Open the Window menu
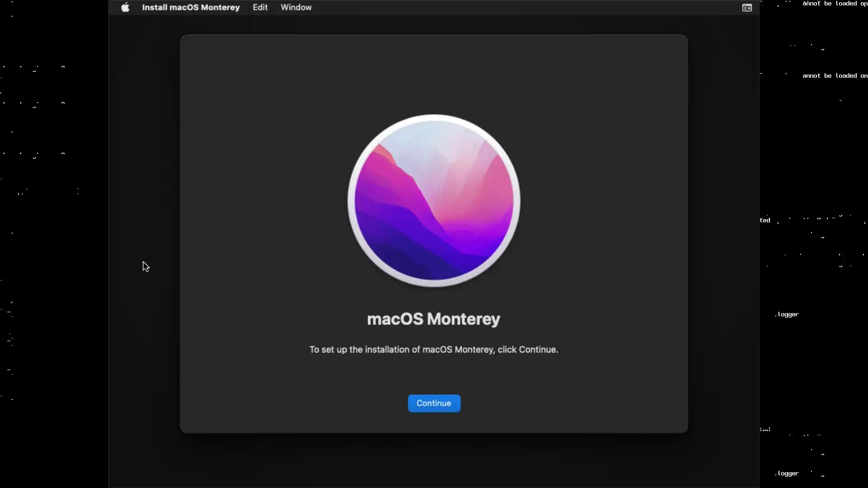Screen dimensions: 868x488 pos(296,7)
